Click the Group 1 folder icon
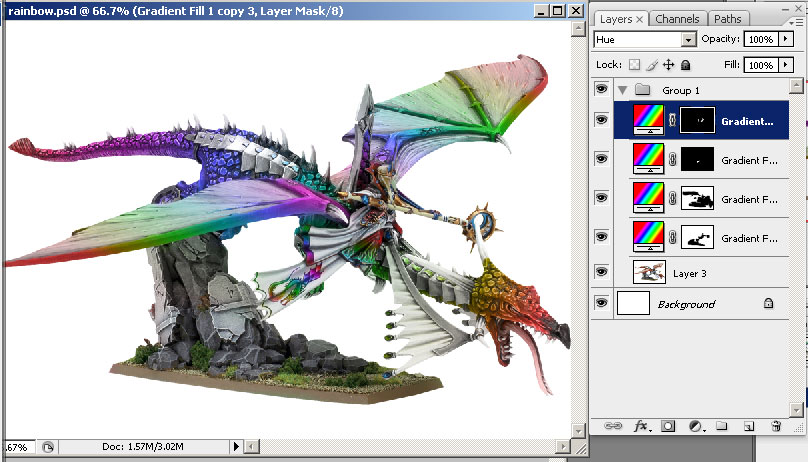The height and width of the screenshot is (462, 808). pyautogui.click(x=642, y=90)
